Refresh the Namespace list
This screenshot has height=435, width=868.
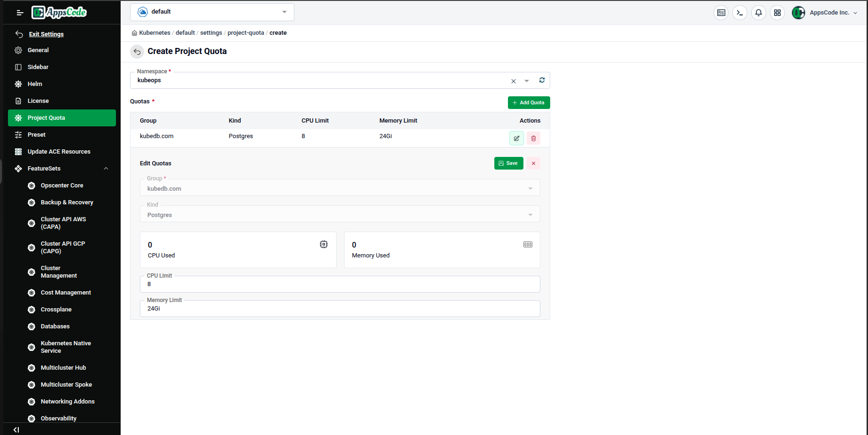[542, 80]
